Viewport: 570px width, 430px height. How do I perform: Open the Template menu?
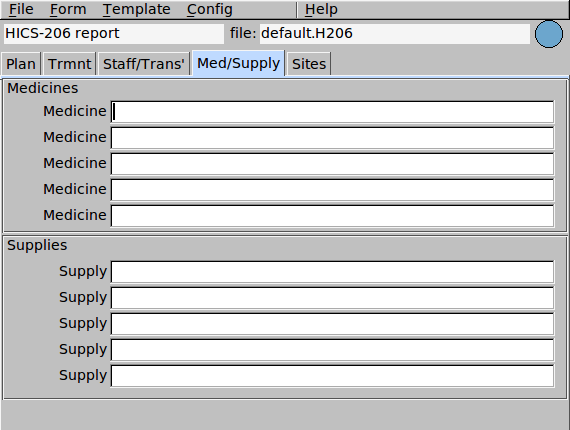(x=136, y=9)
